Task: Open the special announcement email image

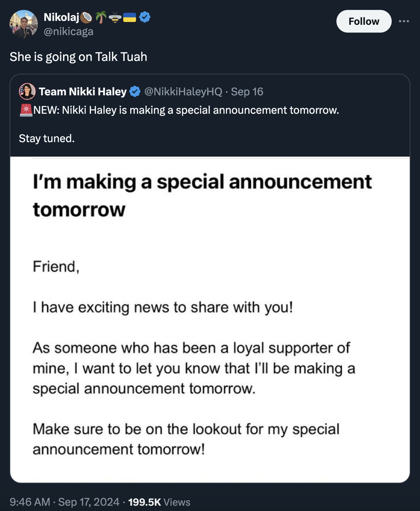Action: (210, 319)
